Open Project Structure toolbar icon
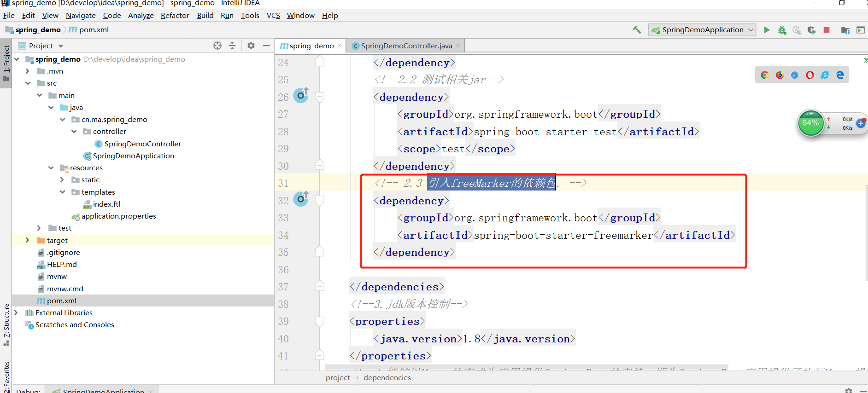This screenshot has height=393, width=868. point(845,30)
